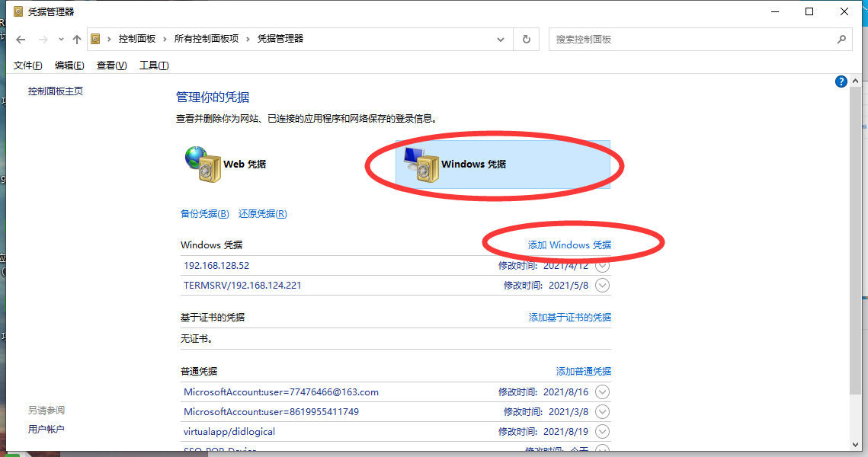Open the address bar dropdown arrow
Image resolution: width=868 pixels, height=457 pixels.
500,39
